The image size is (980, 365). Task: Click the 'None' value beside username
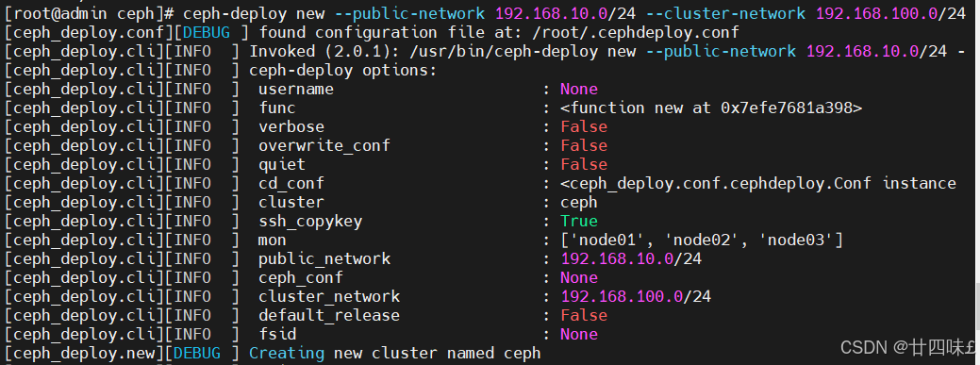579,89
